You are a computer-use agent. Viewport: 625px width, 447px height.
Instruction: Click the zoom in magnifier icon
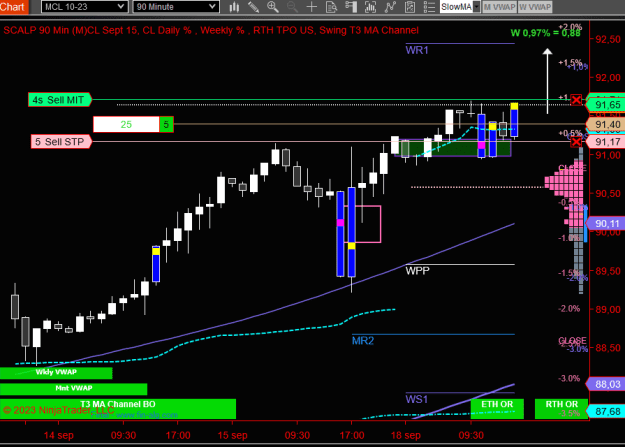click(x=273, y=7)
